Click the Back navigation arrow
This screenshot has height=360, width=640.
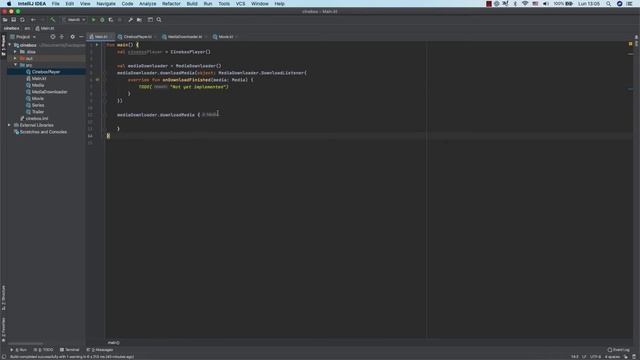tap(33, 20)
